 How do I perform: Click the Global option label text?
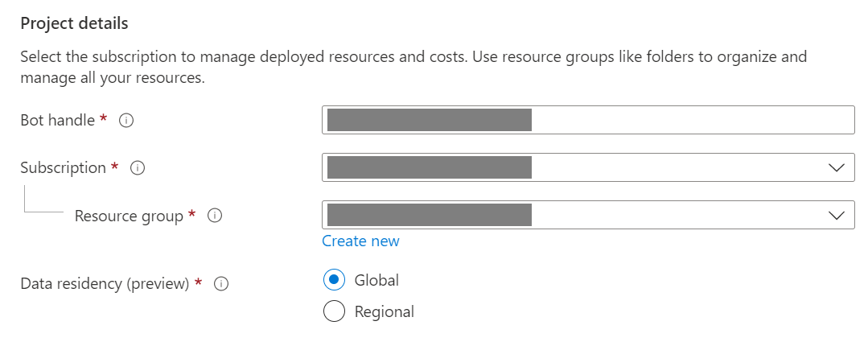[376, 280]
